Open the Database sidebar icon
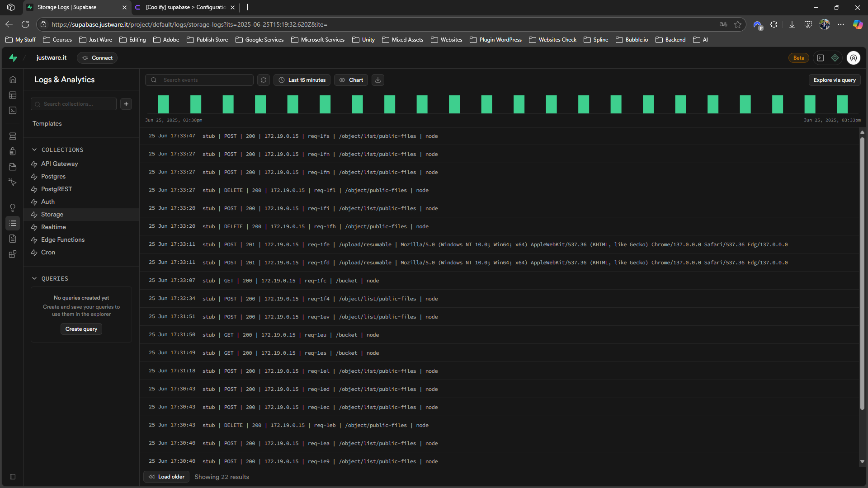868x488 pixels. [x=12, y=136]
